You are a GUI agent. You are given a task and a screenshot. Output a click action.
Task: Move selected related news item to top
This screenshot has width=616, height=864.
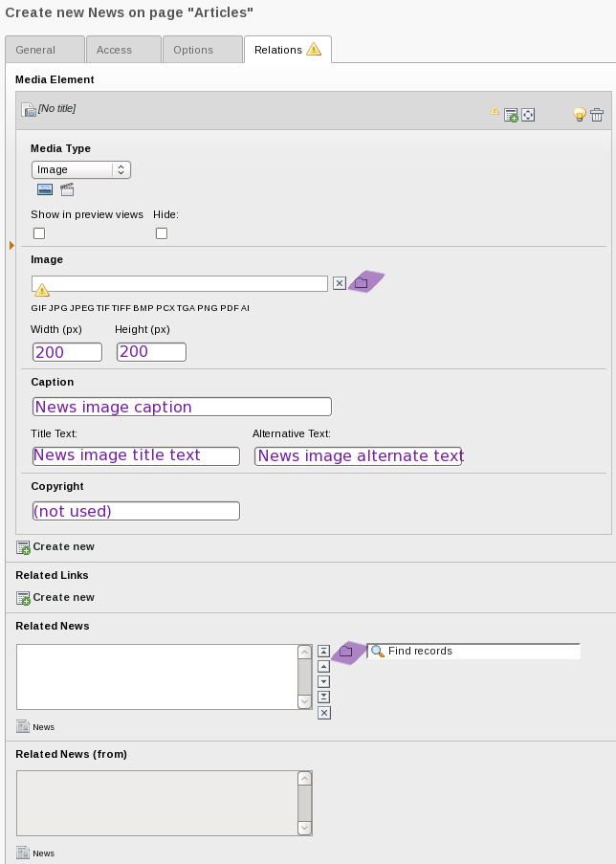coord(324,651)
